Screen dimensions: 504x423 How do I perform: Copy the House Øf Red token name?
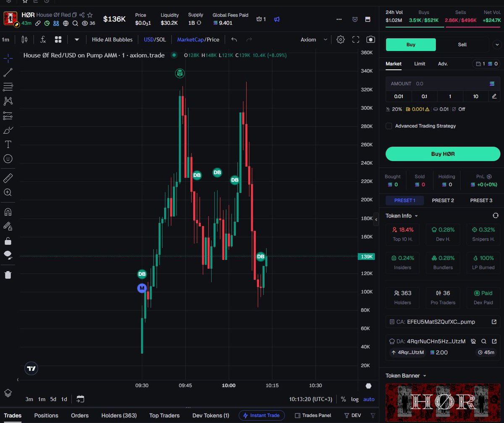pyautogui.click(x=74, y=15)
